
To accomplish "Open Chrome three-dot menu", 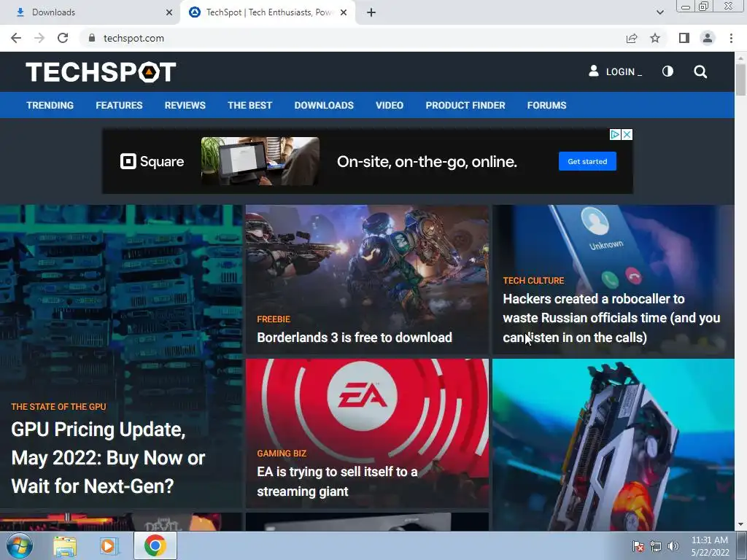I will (731, 38).
